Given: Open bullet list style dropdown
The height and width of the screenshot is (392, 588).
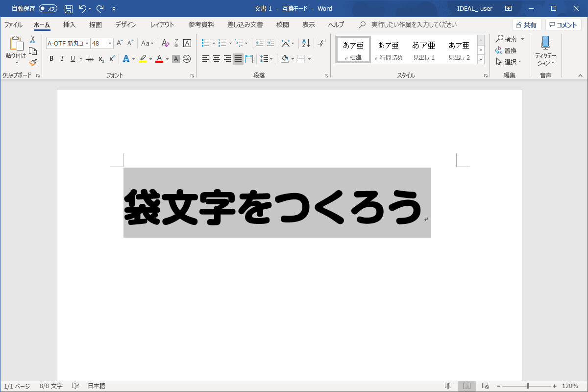Looking at the screenshot, I should point(214,43).
